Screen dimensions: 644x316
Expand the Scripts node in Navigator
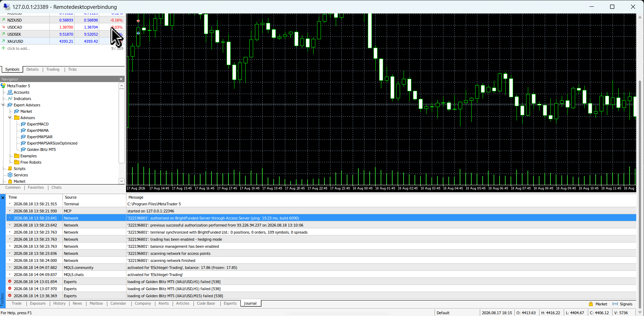(4, 169)
